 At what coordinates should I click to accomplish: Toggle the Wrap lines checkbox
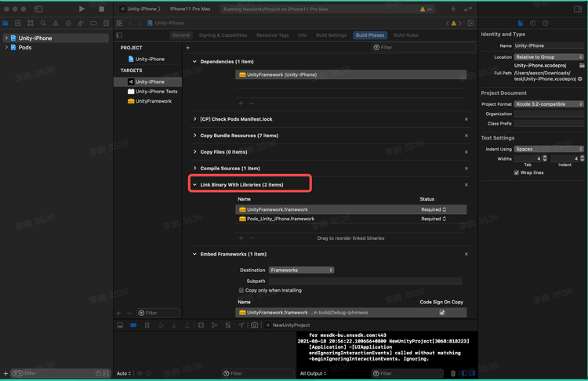516,172
